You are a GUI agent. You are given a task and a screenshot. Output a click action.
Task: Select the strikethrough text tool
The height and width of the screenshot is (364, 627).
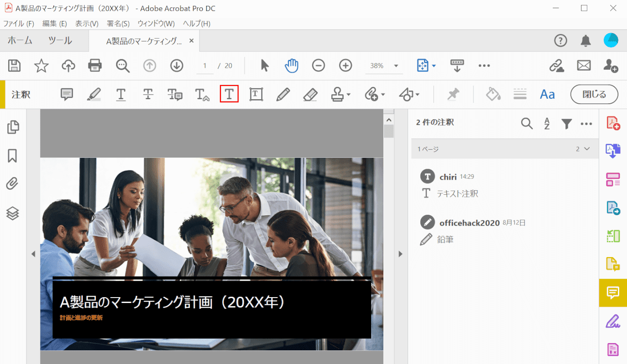[x=148, y=95]
